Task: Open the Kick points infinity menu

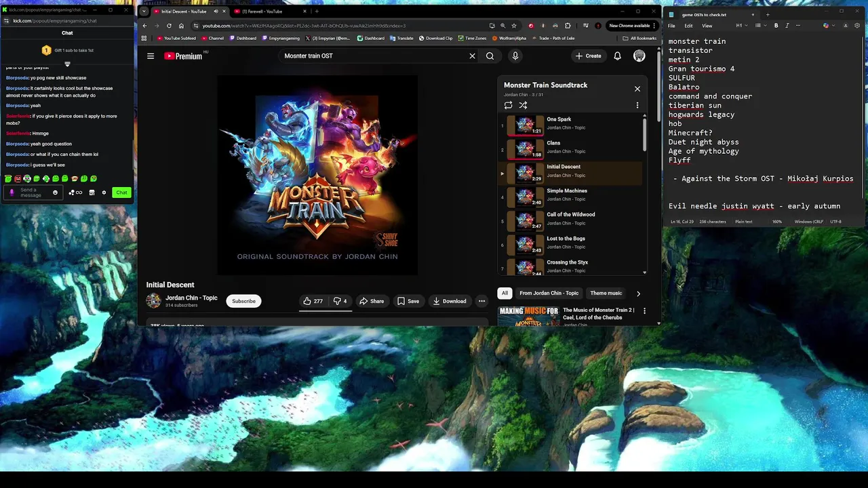Action: (x=75, y=192)
